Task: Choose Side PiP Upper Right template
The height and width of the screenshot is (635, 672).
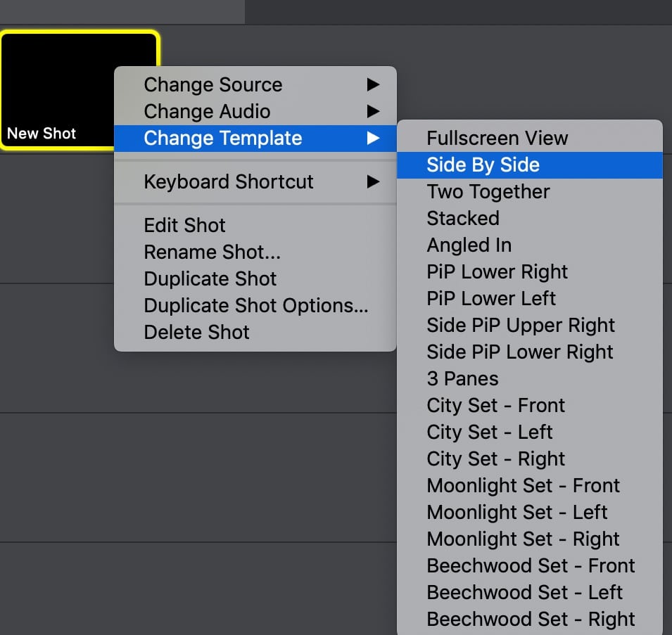Action: pyautogui.click(x=521, y=326)
